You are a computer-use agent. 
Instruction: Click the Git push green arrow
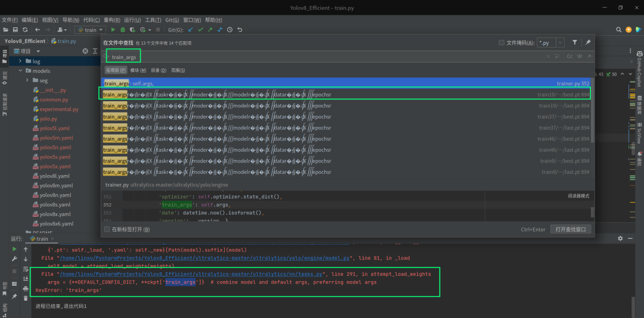210,30
